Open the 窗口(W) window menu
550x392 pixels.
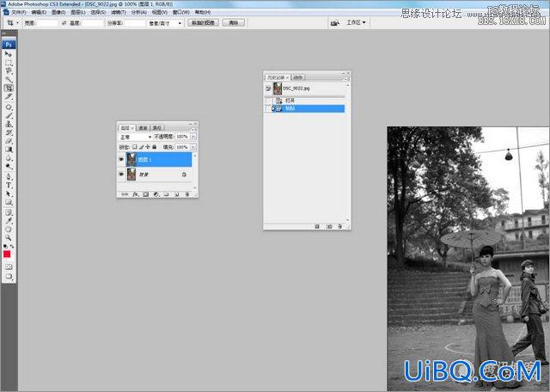[x=181, y=12]
